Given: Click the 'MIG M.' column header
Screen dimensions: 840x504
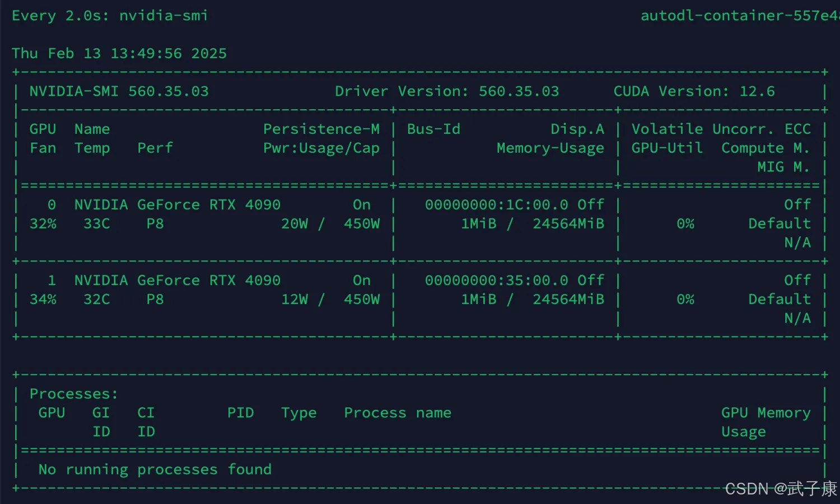Looking at the screenshot, I should point(783,167).
